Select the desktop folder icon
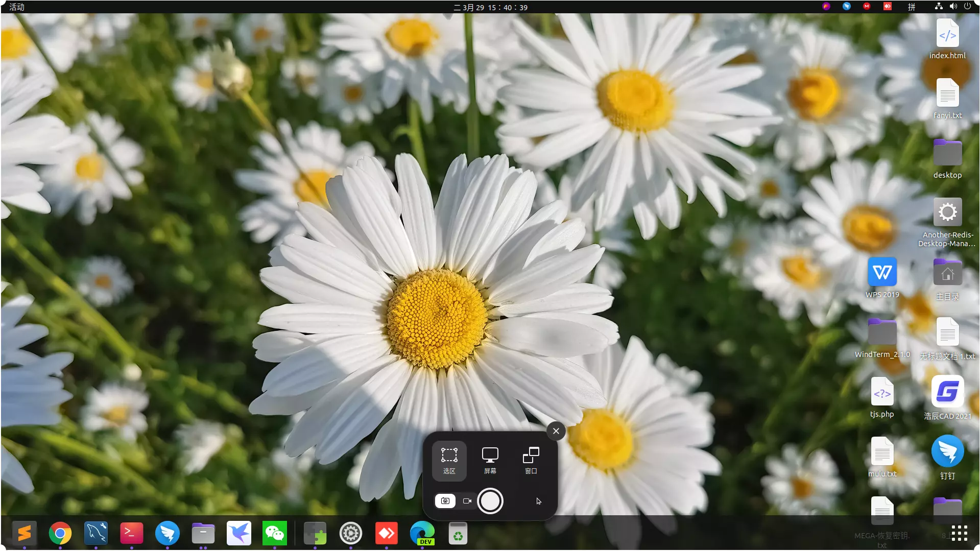The width and height of the screenshot is (980, 551). click(947, 159)
